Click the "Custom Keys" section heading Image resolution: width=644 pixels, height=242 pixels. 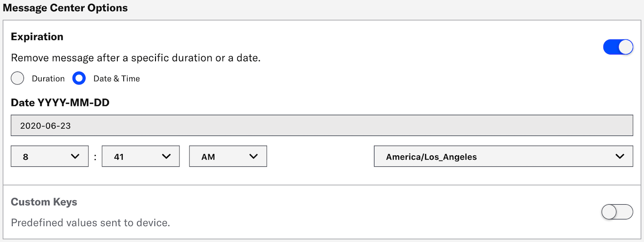click(x=44, y=202)
